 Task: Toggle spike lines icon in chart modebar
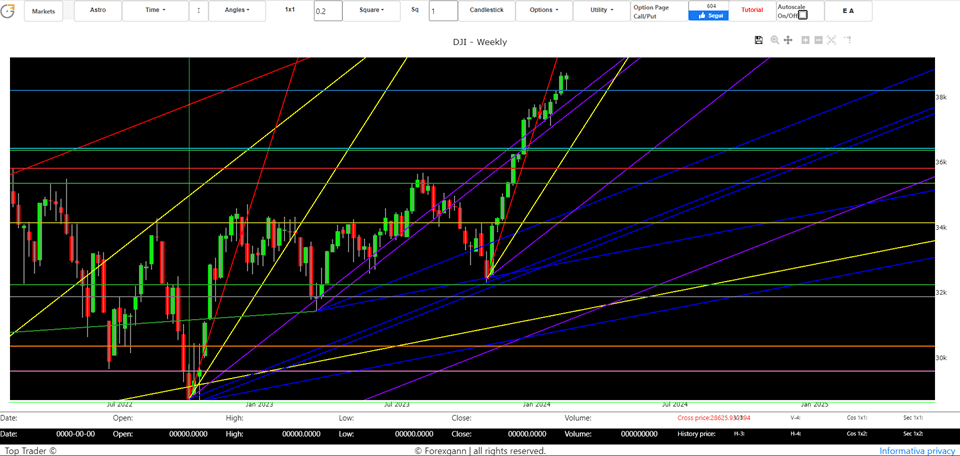click(848, 40)
